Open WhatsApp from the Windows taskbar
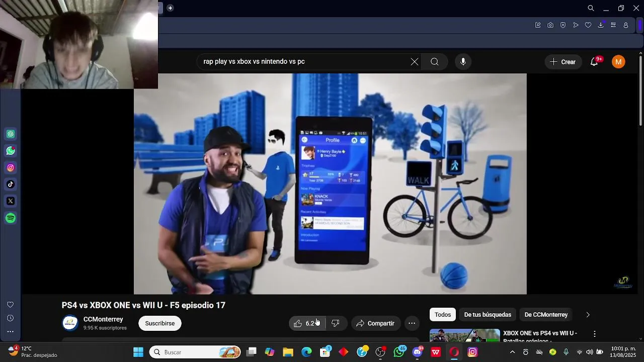The height and width of the screenshot is (362, 644). point(399,352)
